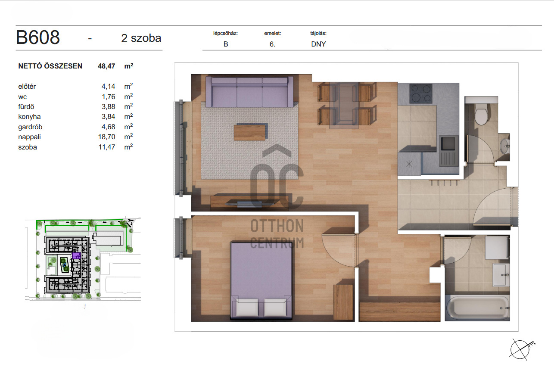This screenshot has width=554, height=392.
Task: Click the tájolás DNY orientation value
Action: (318, 44)
